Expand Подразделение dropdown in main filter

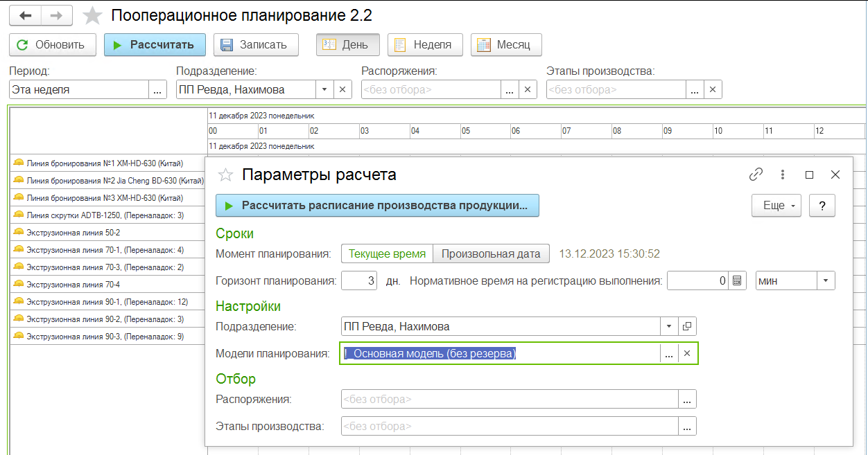[324, 89]
